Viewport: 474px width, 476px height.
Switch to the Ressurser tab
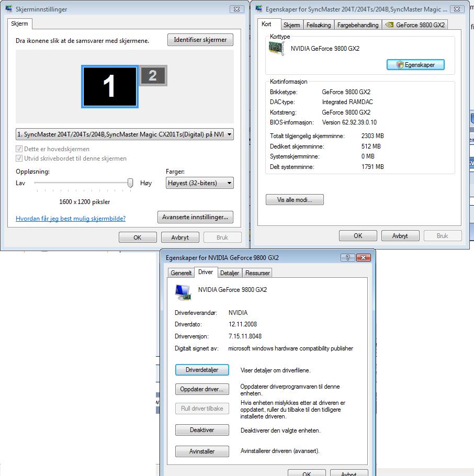point(257,273)
